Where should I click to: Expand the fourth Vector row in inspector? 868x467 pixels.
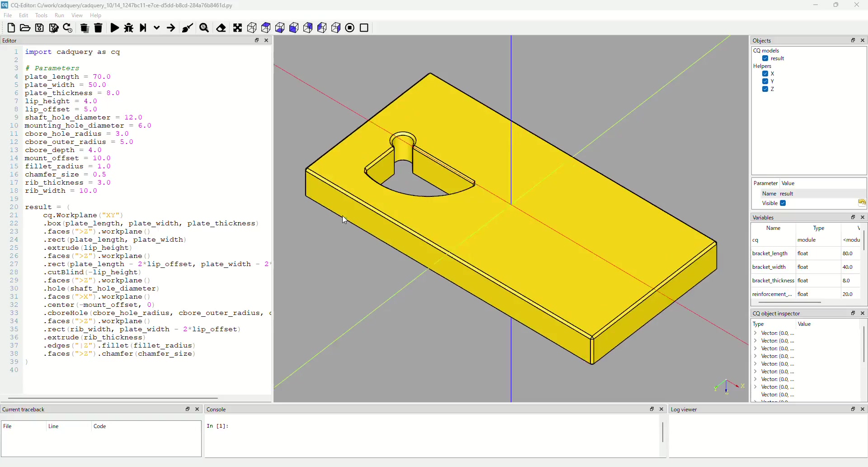click(756, 356)
